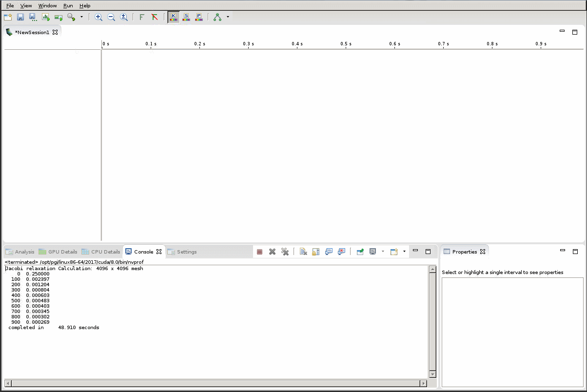Click the fit timeline to window icon

(124, 17)
